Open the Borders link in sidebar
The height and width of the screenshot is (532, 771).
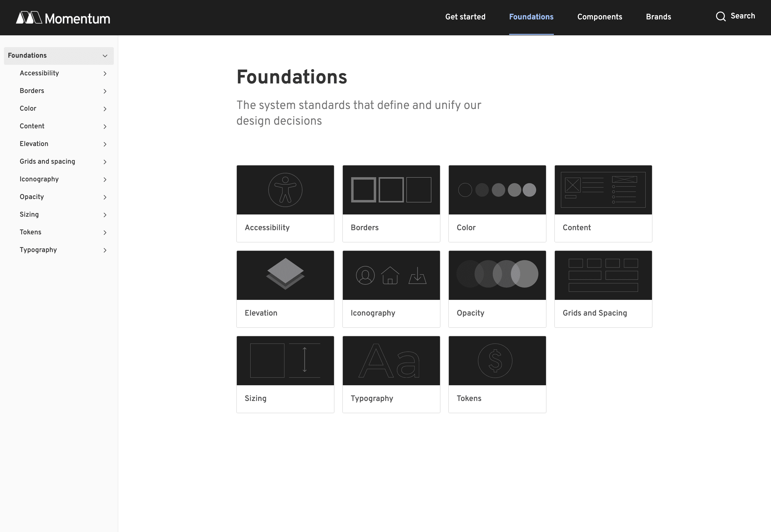click(32, 91)
